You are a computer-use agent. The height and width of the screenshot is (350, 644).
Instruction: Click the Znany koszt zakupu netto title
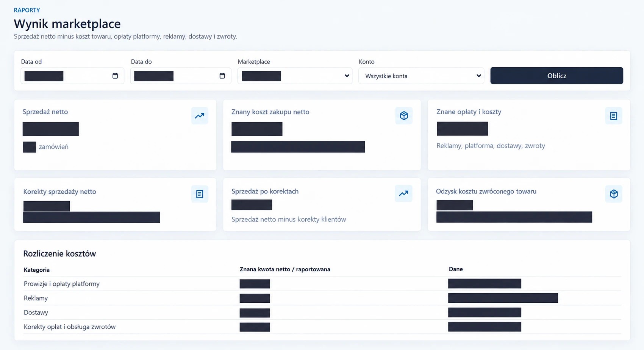tap(270, 112)
